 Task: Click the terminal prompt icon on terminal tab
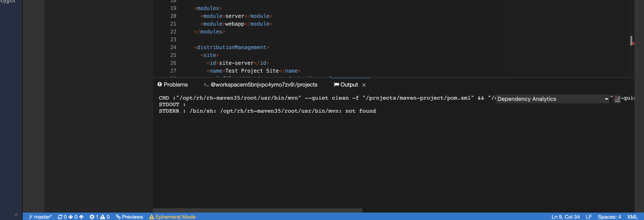click(x=206, y=85)
